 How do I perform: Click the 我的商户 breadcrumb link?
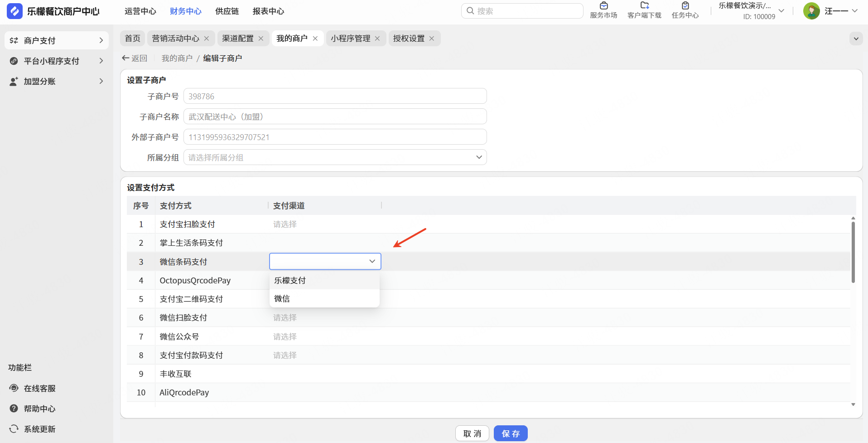pos(177,58)
